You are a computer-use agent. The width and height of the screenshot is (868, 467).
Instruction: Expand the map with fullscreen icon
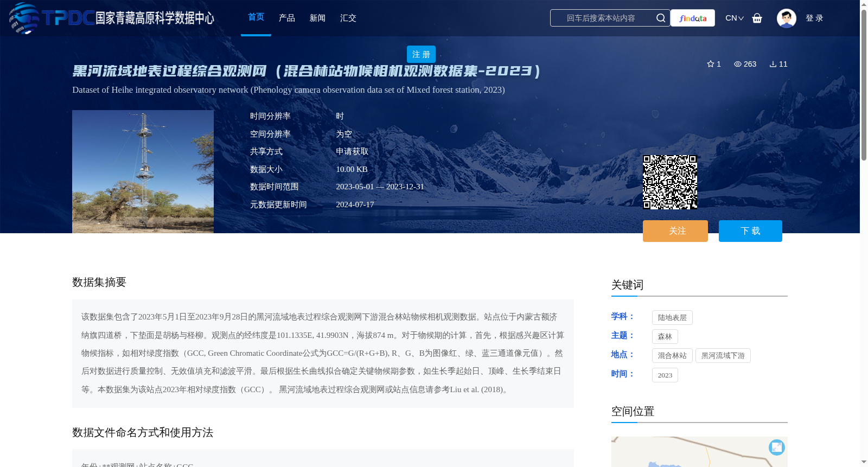[777, 447]
